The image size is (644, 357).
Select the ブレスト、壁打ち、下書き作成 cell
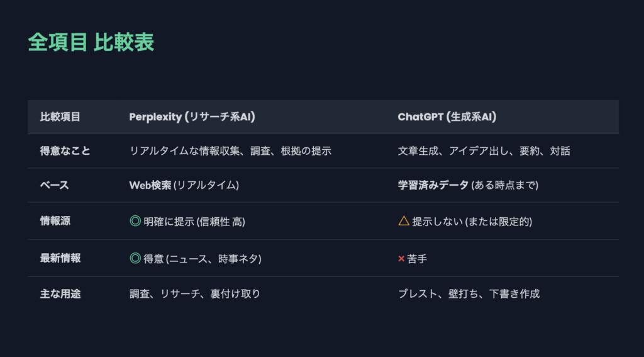point(469,293)
